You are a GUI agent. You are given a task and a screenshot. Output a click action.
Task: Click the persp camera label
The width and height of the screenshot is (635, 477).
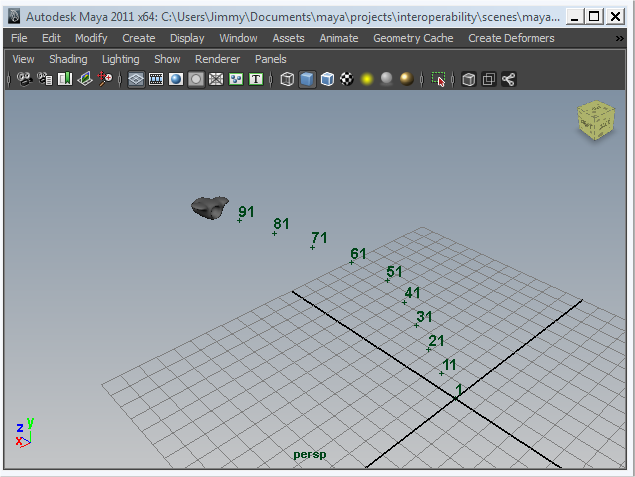click(310, 455)
